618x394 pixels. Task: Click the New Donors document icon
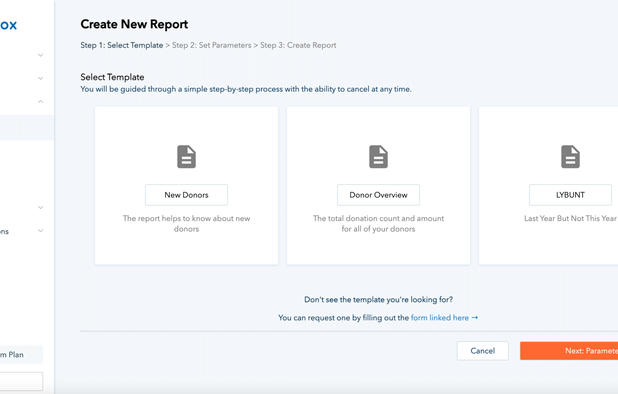(x=186, y=157)
